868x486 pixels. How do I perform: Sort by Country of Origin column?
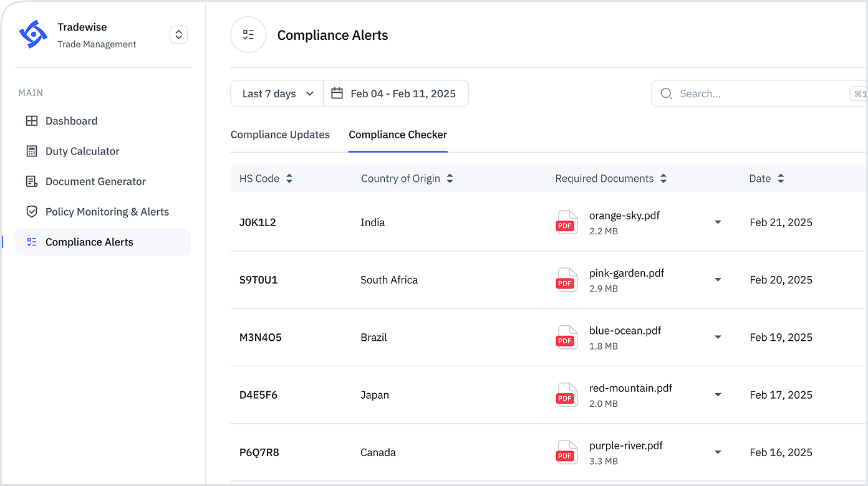pos(450,179)
